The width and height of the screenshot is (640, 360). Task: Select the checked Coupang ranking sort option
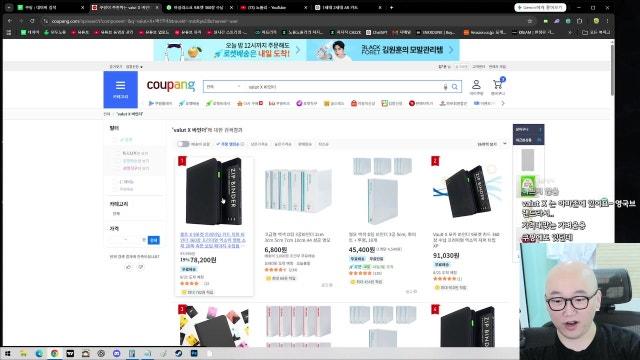230,144
